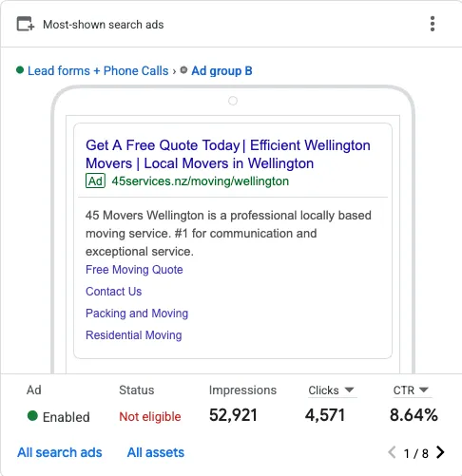
Task: Click the Residential Moving sitelink
Action: [134, 335]
